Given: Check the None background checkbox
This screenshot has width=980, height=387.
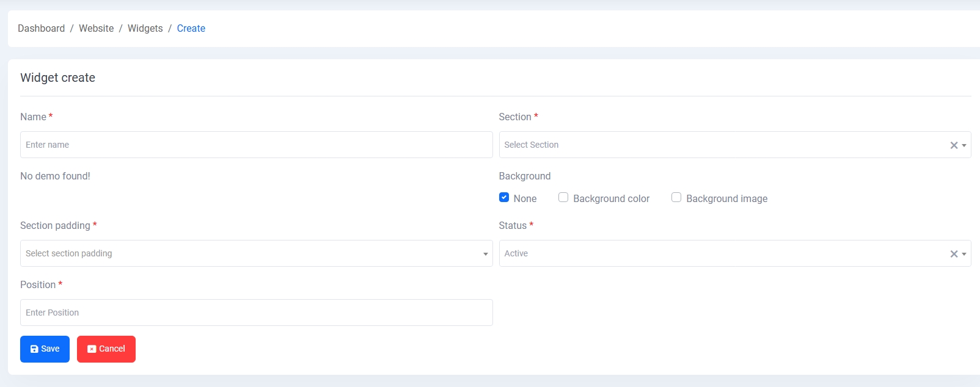Looking at the screenshot, I should (x=504, y=197).
